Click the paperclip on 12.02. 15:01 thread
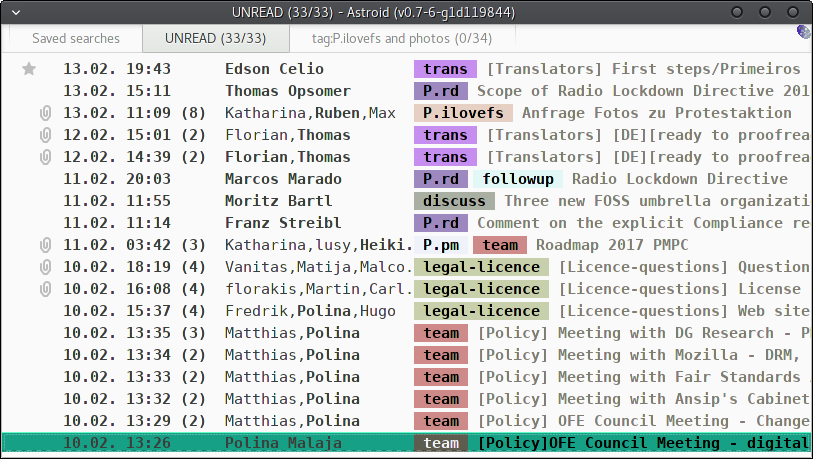This screenshot has height=459, width=813. coord(44,135)
